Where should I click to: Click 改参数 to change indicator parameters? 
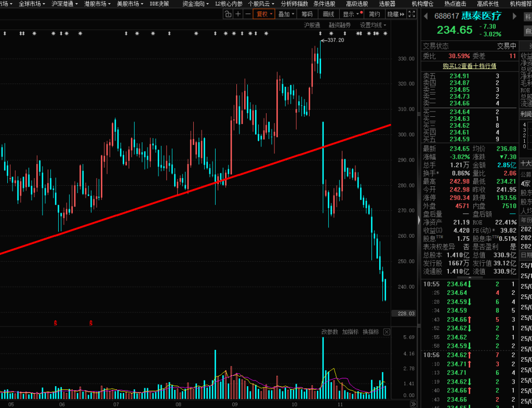click(x=329, y=332)
